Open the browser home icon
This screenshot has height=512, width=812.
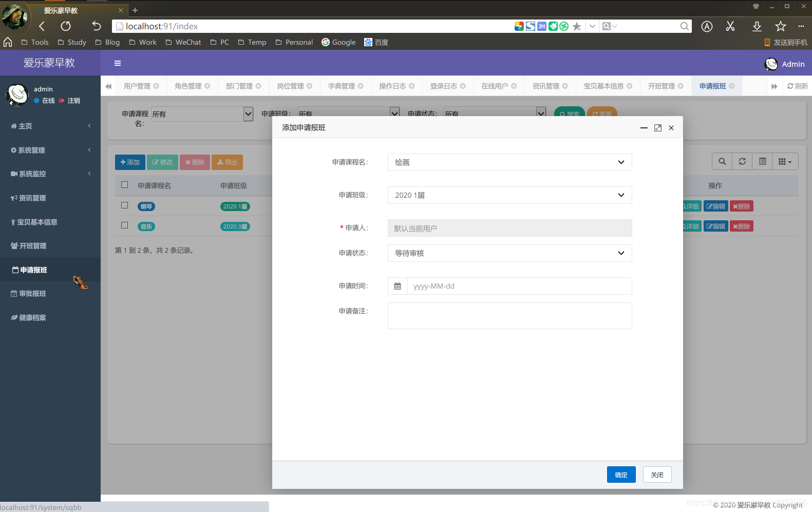pyautogui.click(x=8, y=42)
